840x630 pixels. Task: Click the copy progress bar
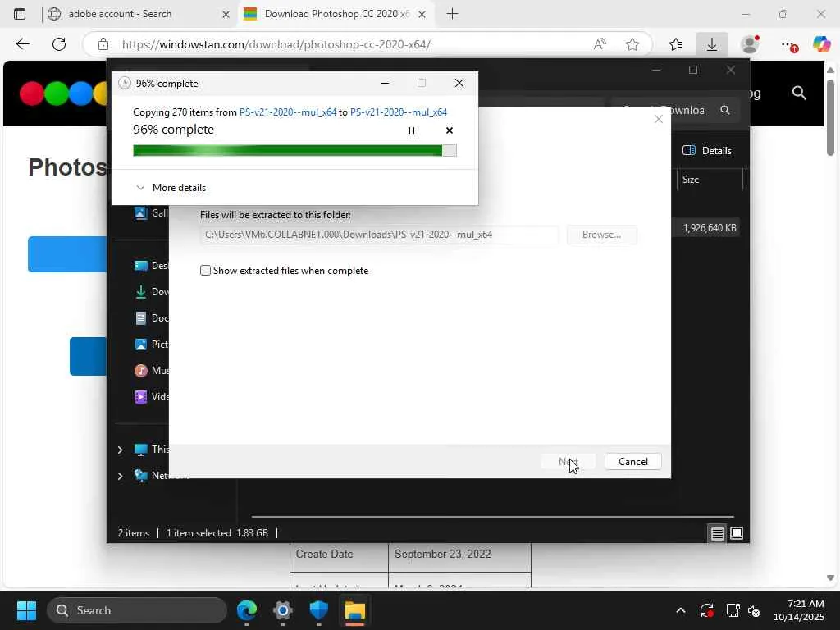tap(294, 151)
